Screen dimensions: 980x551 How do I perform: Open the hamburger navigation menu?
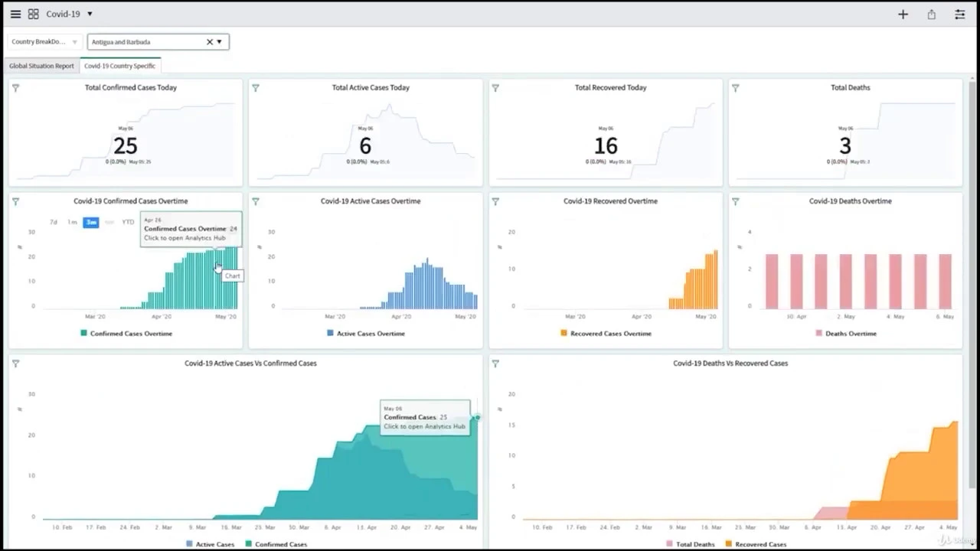(15, 14)
